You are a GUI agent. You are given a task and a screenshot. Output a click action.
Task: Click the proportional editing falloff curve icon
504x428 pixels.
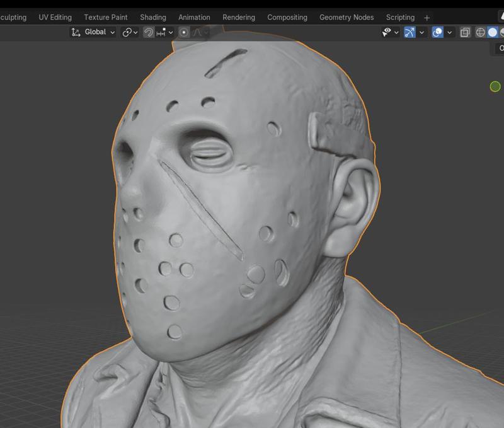[200, 32]
